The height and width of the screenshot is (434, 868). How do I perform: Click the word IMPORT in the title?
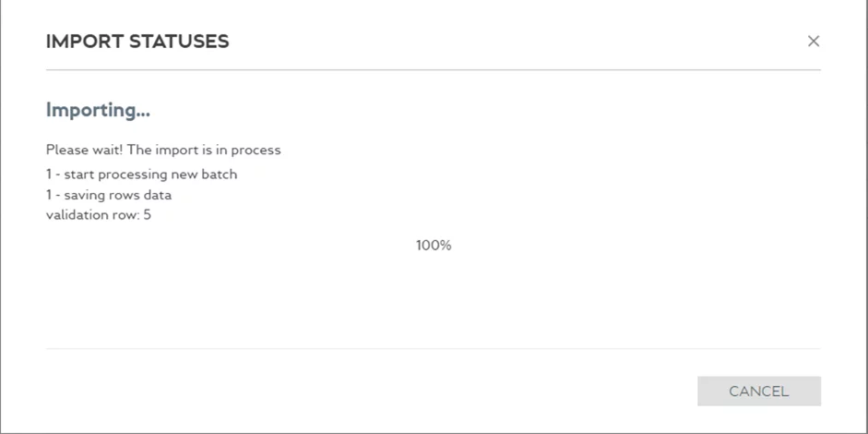pos(77,42)
